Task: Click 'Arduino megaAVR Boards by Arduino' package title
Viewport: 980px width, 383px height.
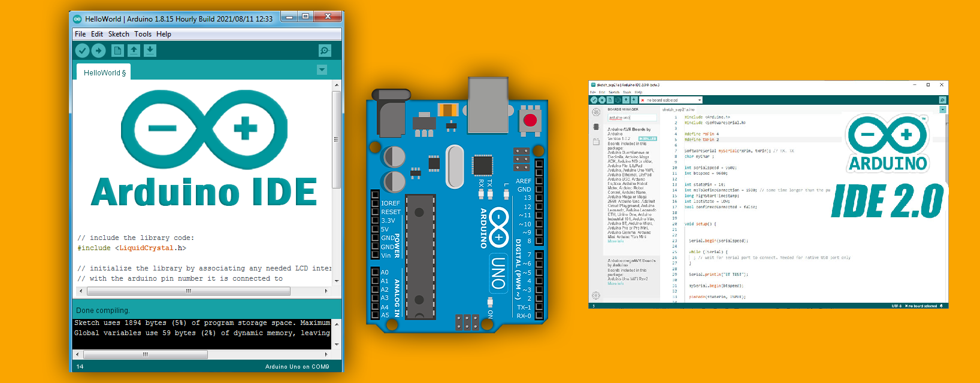Action: tap(631, 263)
